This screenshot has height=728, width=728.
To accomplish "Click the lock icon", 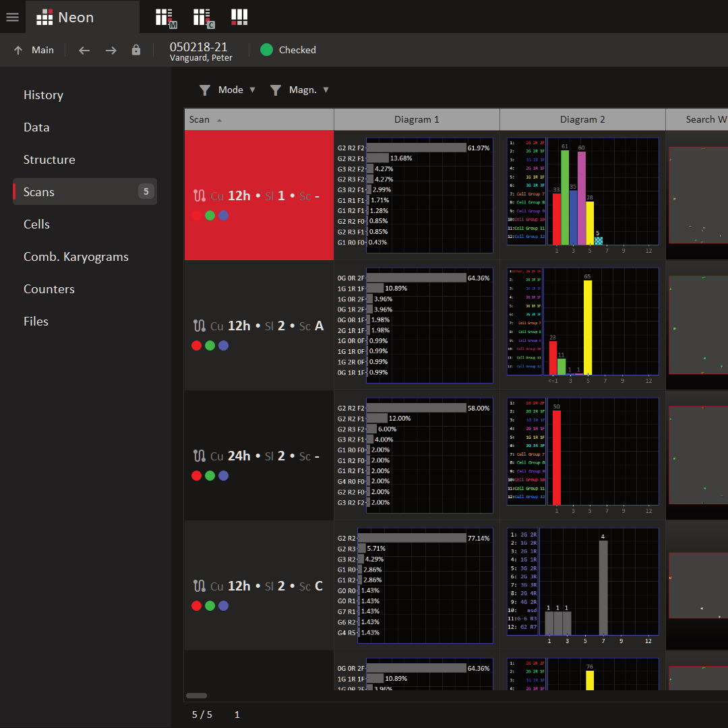I will (136, 50).
